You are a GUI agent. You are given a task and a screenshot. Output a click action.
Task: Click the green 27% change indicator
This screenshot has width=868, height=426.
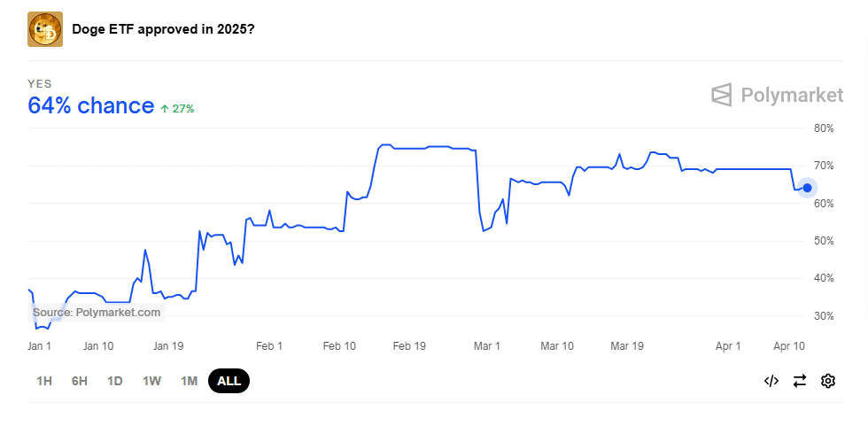click(177, 108)
